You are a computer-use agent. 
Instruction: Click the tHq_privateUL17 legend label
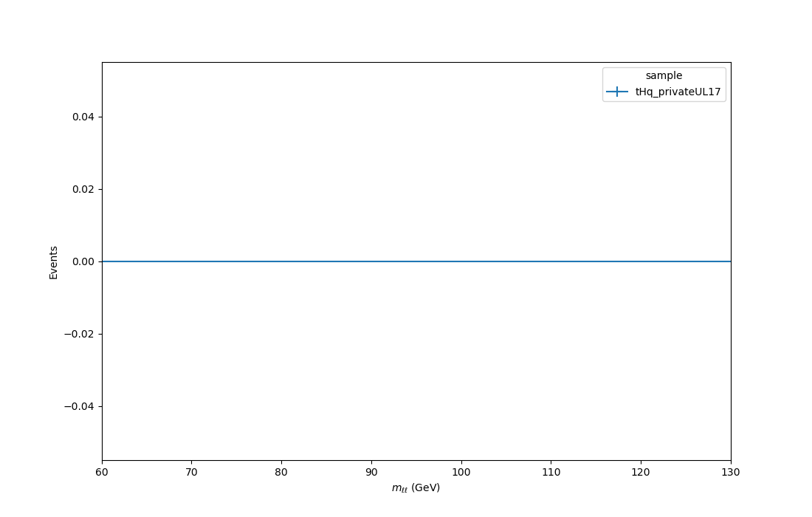(678, 92)
